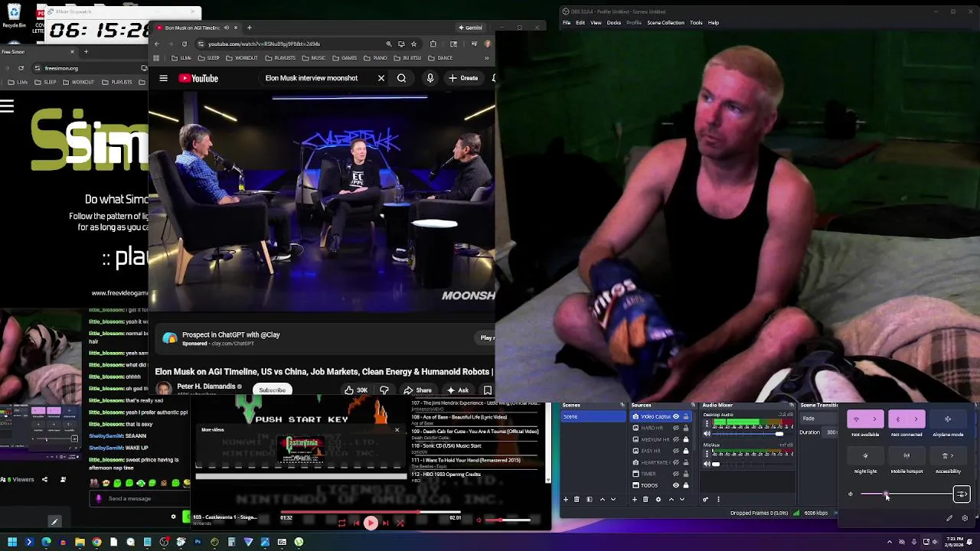Add a source with plus in Sources

click(x=635, y=499)
